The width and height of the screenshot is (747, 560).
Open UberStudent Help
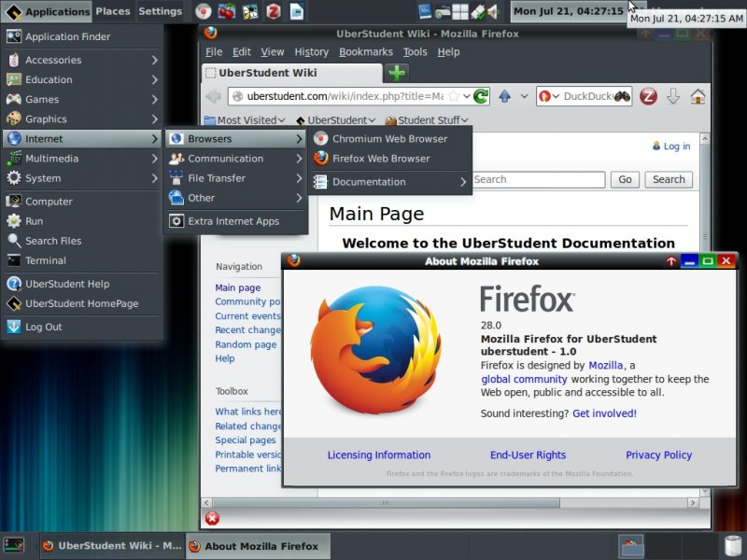(82, 284)
